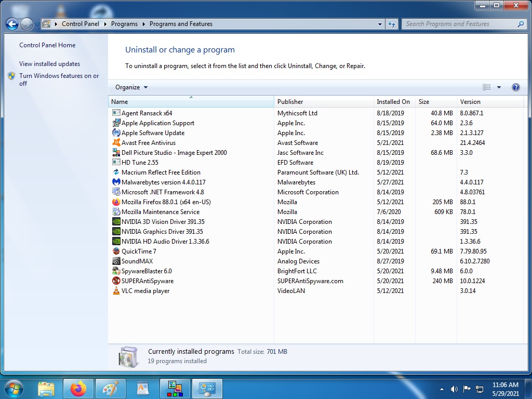Expand the arrow after Control Panel breadcrumb

click(105, 24)
